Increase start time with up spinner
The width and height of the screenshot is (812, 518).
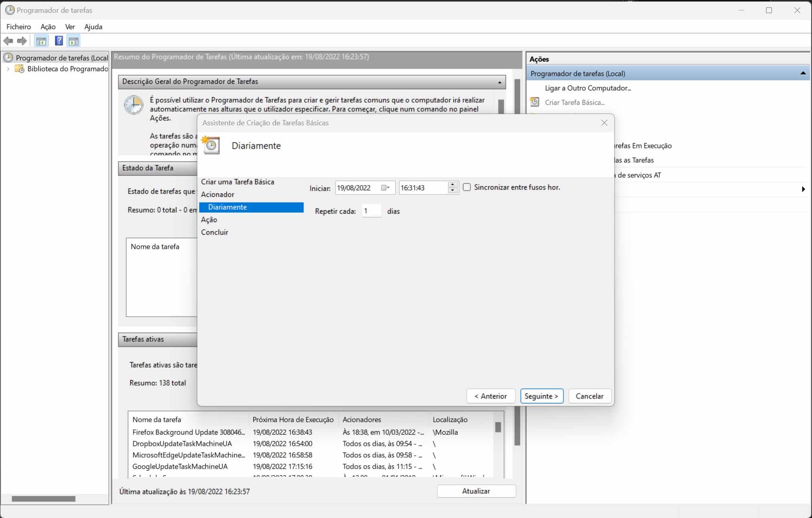coord(452,185)
